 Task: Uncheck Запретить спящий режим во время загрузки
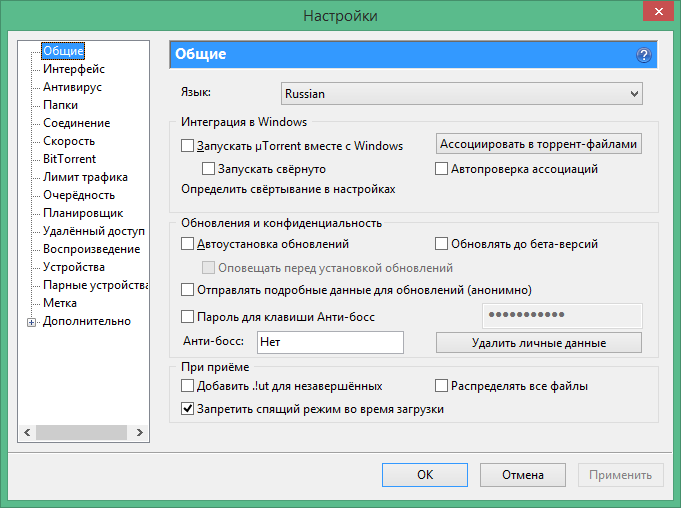point(187,409)
